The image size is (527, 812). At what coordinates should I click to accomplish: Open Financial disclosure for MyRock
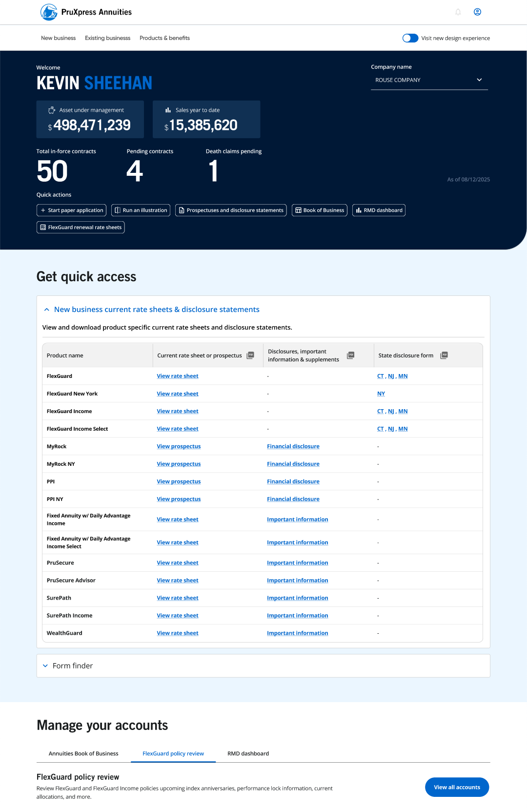293,446
